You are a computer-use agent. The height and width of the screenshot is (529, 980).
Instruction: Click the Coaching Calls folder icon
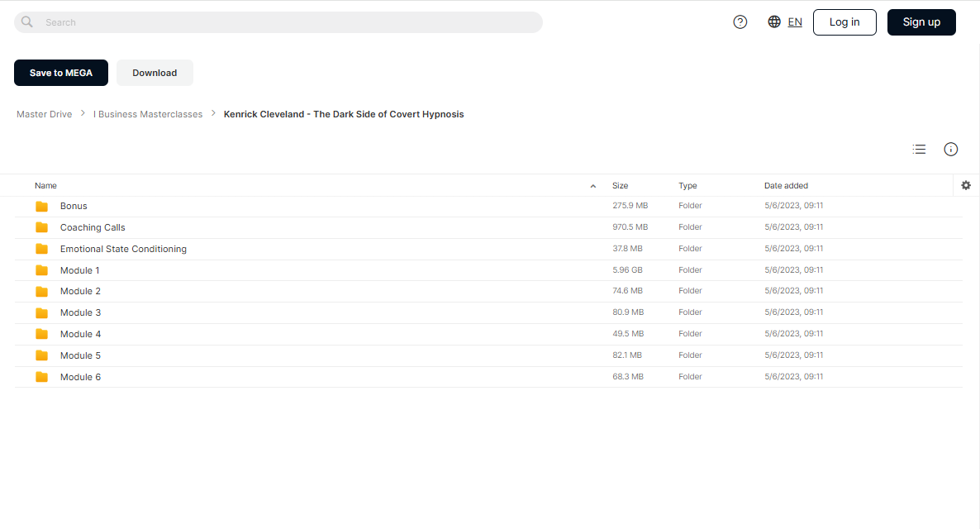(42, 227)
